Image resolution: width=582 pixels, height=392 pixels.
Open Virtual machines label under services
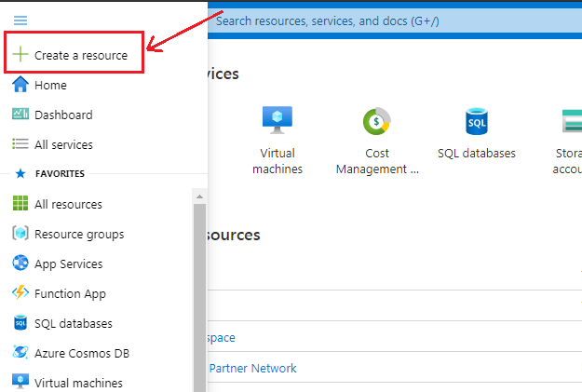coord(277,161)
